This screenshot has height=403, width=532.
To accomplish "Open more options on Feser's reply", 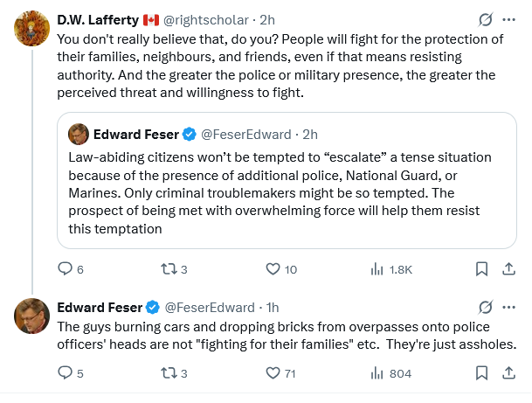I will point(509,307).
